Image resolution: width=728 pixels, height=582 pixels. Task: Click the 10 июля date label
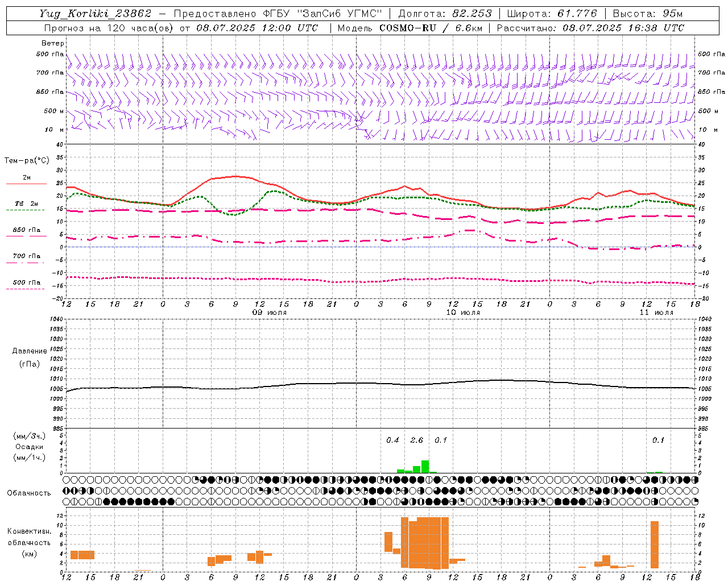tap(463, 313)
